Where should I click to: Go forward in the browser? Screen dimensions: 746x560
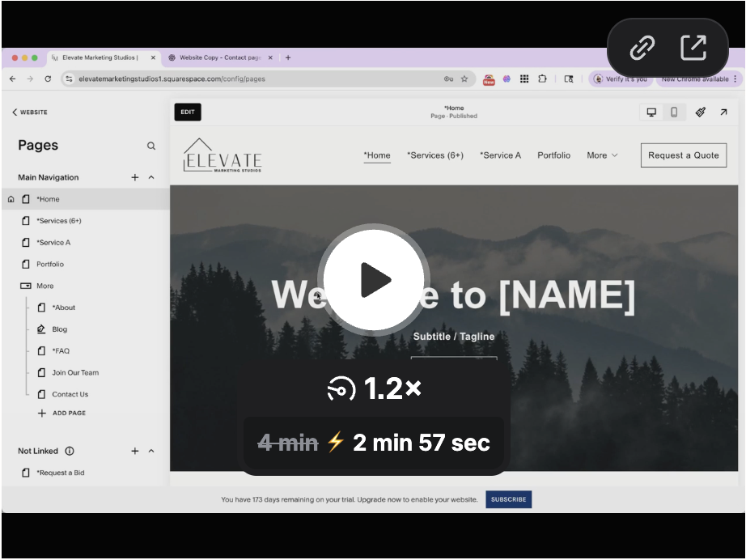30,79
